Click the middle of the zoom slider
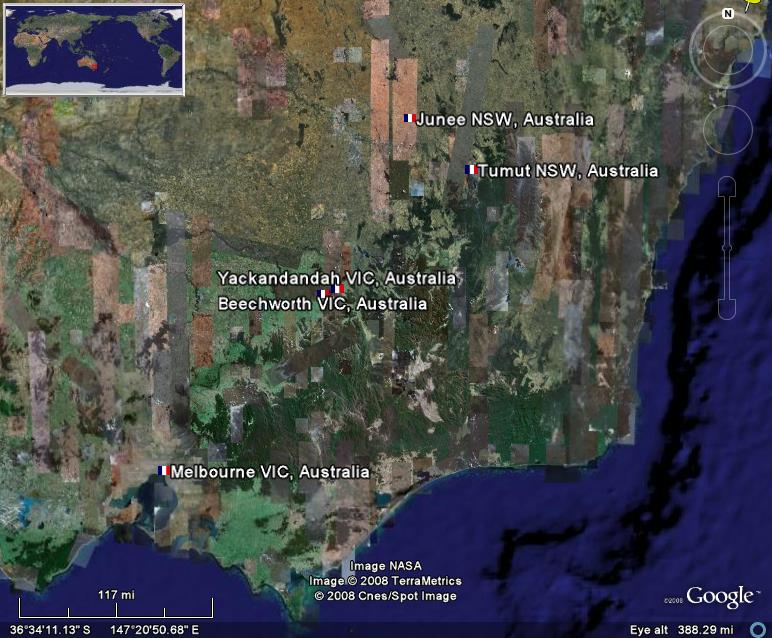The image size is (772, 638). (x=727, y=248)
